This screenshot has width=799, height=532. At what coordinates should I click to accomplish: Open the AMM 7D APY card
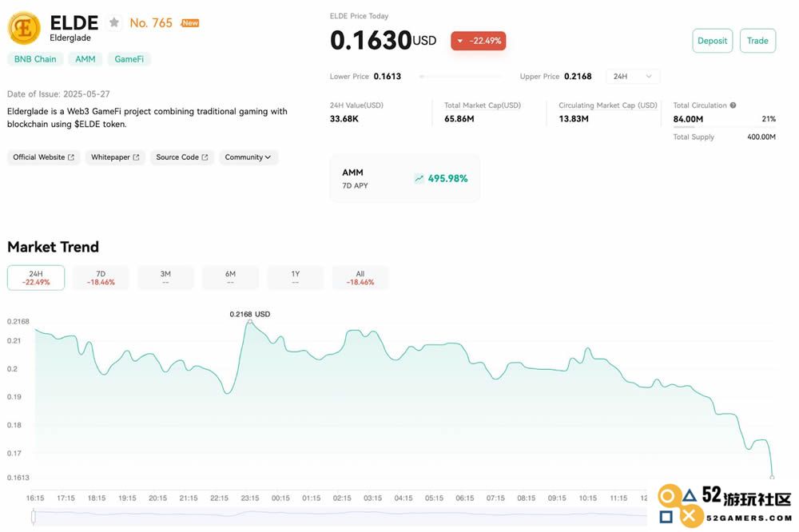pos(404,178)
